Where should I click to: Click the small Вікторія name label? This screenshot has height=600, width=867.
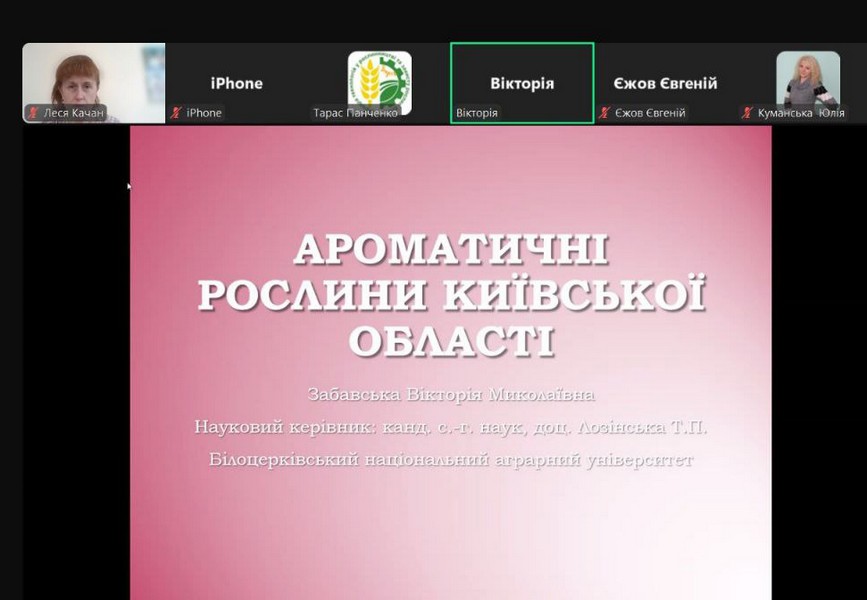(477, 113)
